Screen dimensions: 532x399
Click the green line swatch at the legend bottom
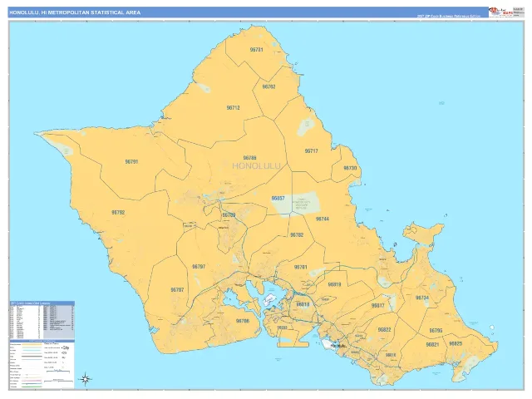click(x=32, y=387)
